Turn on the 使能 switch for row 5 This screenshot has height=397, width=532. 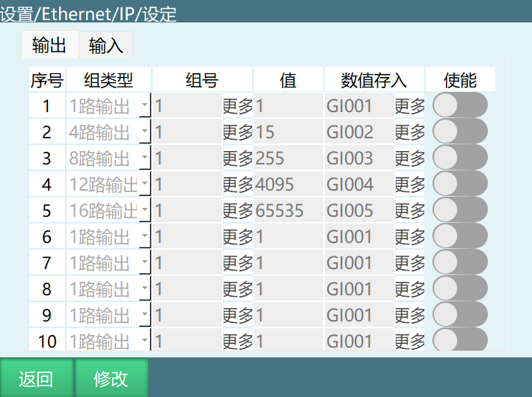click(459, 211)
